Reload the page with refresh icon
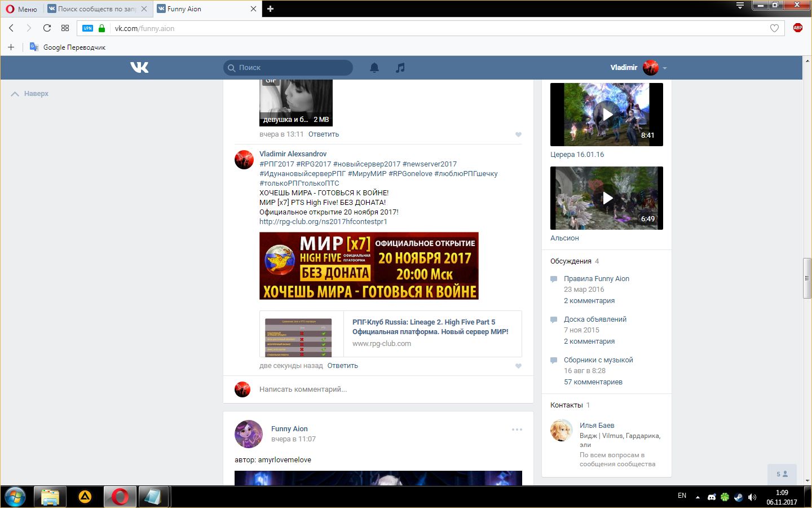 tap(47, 28)
